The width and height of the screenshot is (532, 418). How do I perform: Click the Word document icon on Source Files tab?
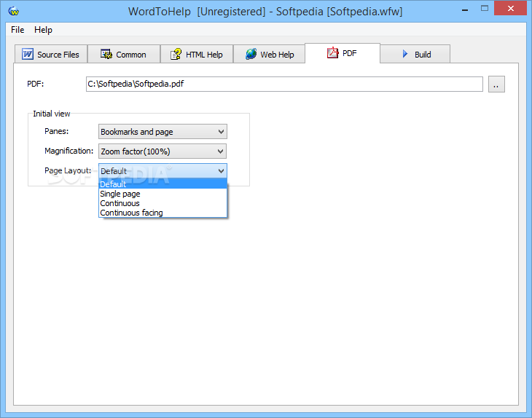[28, 54]
